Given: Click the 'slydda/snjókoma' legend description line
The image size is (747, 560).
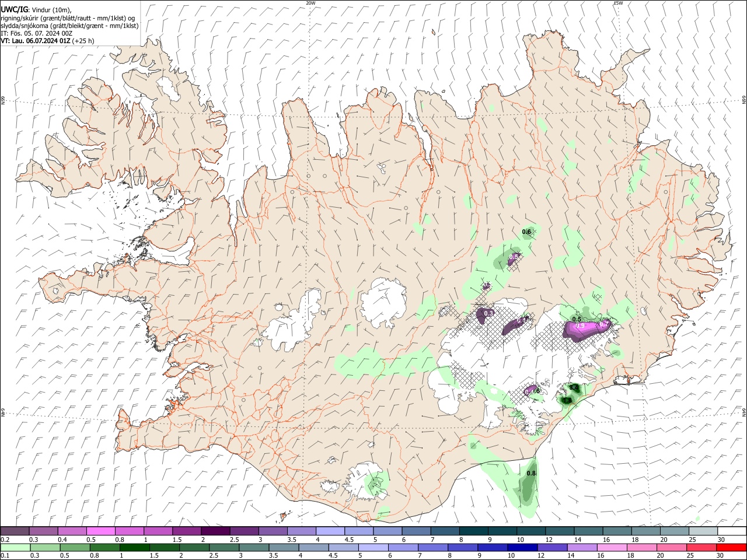Looking at the screenshot, I should coord(69,26).
